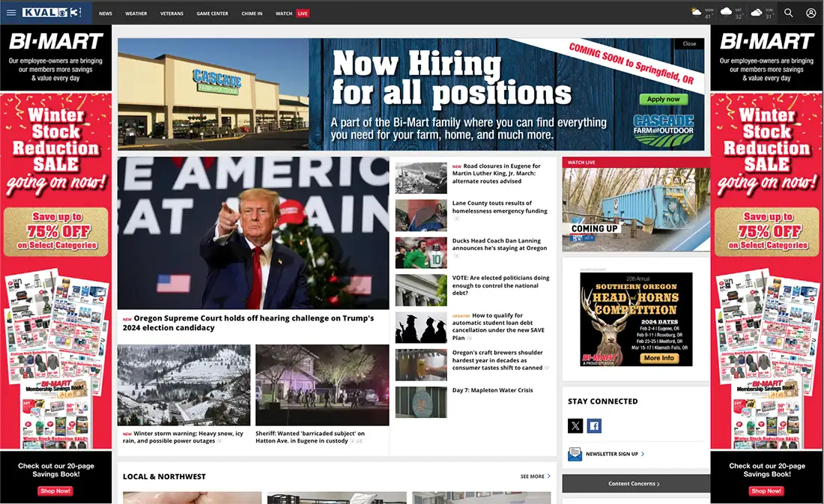This screenshot has height=504, width=824.
Task: Open the Chime In menu item
Action: pyautogui.click(x=252, y=13)
